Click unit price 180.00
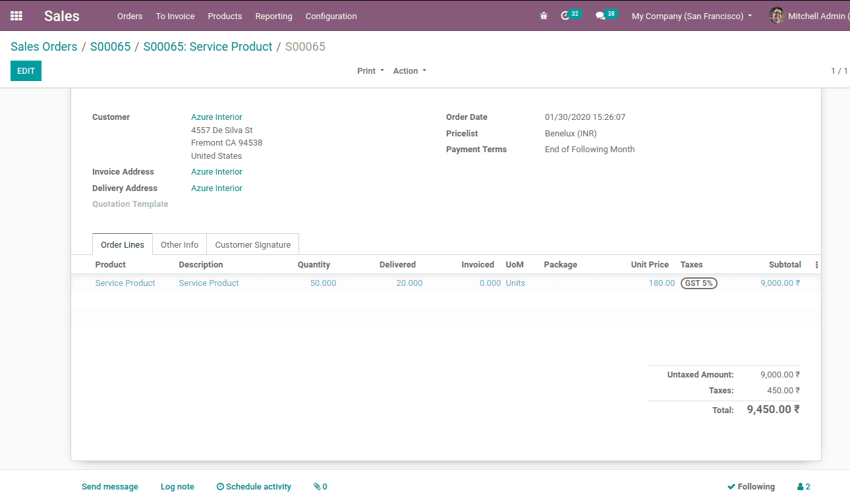Image resolution: width=850 pixels, height=504 pixels. tap(662, 283)
